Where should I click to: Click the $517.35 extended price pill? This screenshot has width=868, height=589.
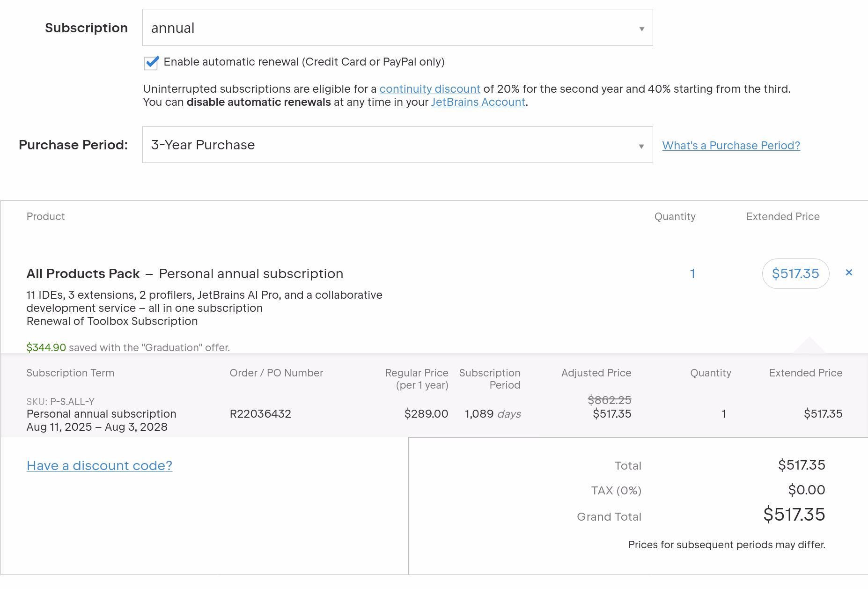pos(795,273)
